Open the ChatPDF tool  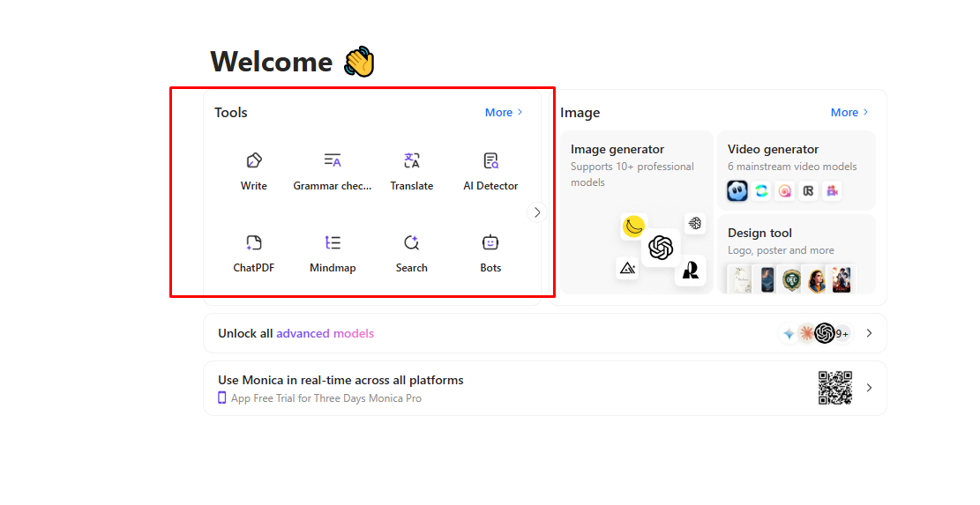click(254, 252)
